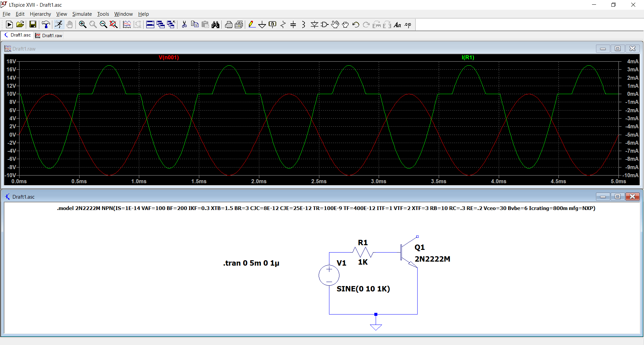Open Find with the binoculars icon
644x345 pixels.
(216, 24)
